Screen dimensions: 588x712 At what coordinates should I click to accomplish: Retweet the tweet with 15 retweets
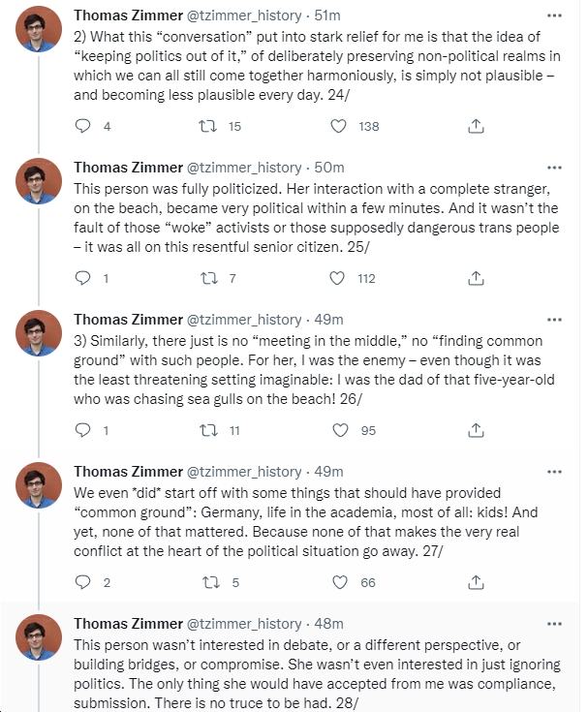click(208, 126)
